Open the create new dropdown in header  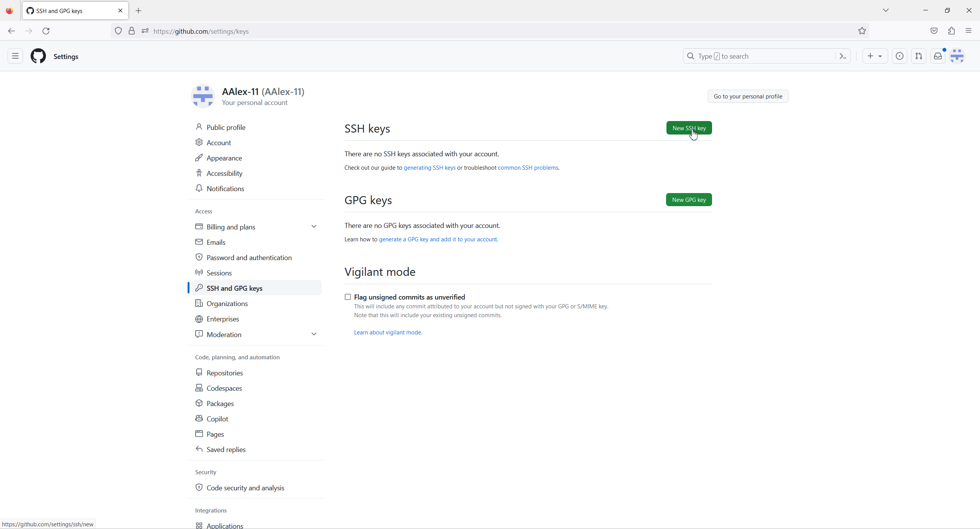875,56
